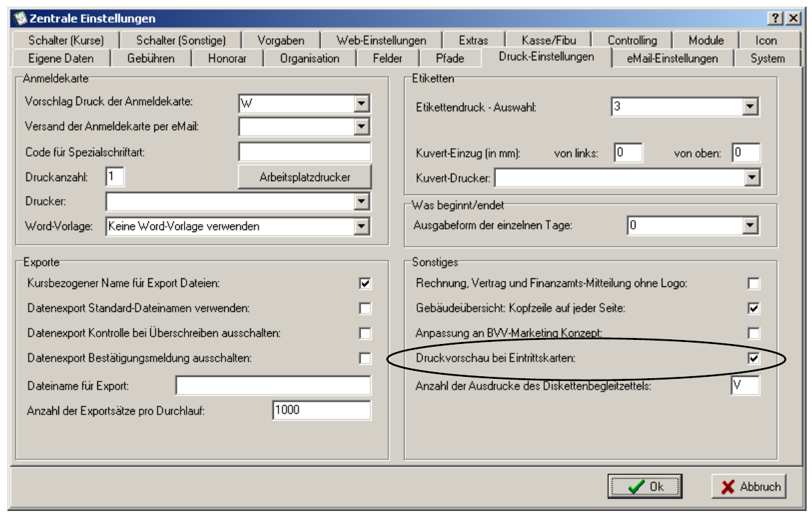812x517 pixels.
Task: Open the Gebühren tab
Action: (151, 58)
